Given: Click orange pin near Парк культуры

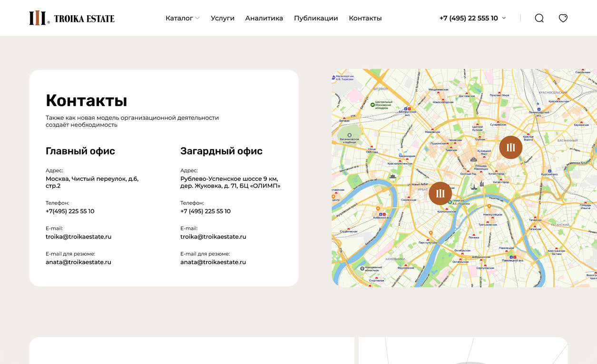Looking at the screenshot, I should tap(431, 233).
